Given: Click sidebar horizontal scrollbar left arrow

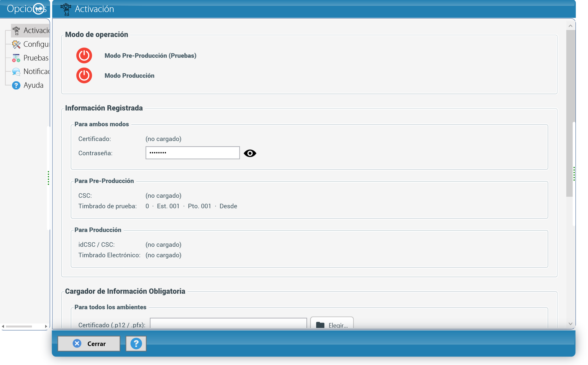Looking at the screenshot, I should (x=3, y=326).
